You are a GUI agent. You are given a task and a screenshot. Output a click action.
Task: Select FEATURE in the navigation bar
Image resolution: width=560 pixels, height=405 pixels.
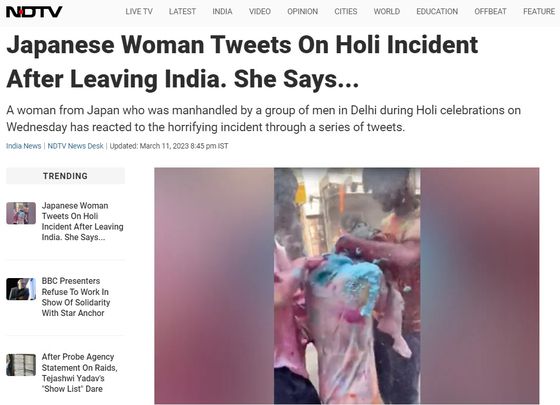click(539, 11)
